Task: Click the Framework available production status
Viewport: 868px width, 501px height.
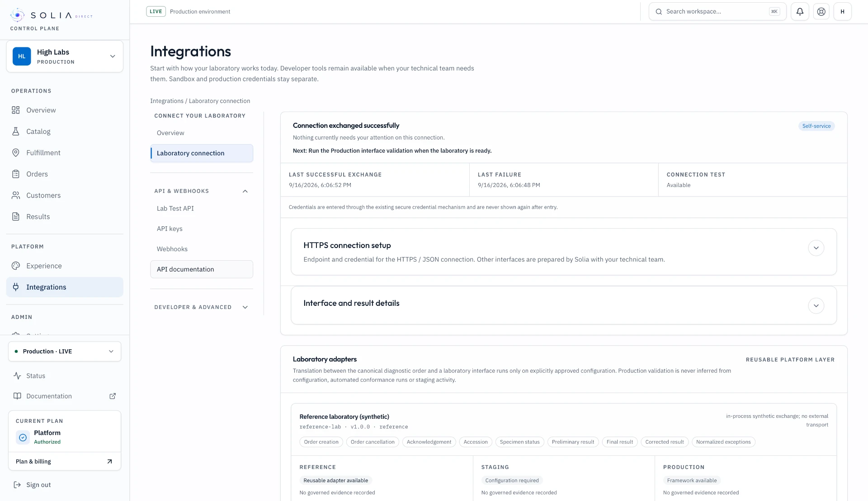Action: tap(692, 481)
